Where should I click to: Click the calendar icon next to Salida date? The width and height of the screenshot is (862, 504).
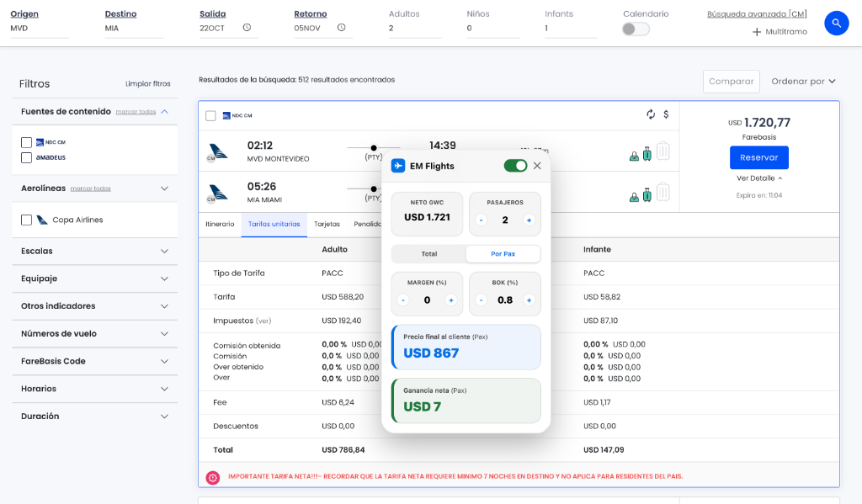tap(247, 26)
